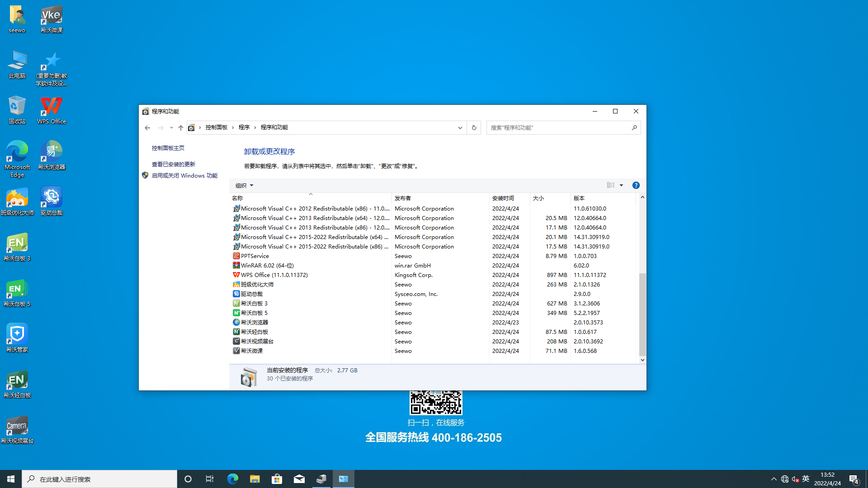Viewport: 868px width, 488px height.
Task: Sort by the 名称 column header
Action: pyautogui.click(x=311, y=198)
